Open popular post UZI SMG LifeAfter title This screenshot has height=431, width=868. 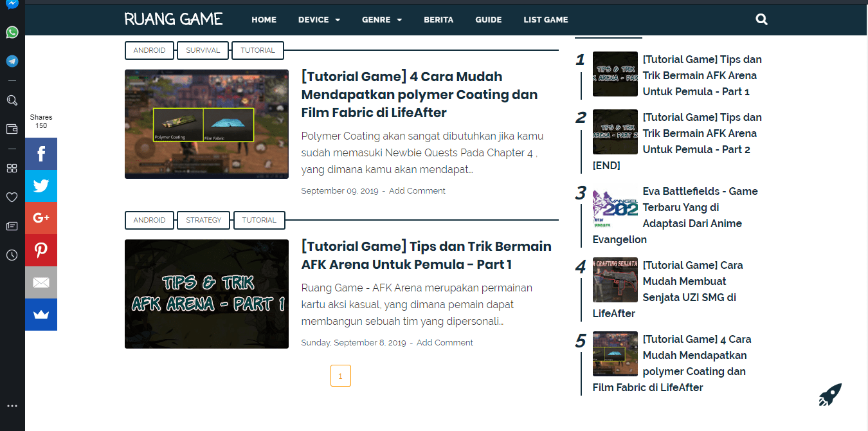667,289
